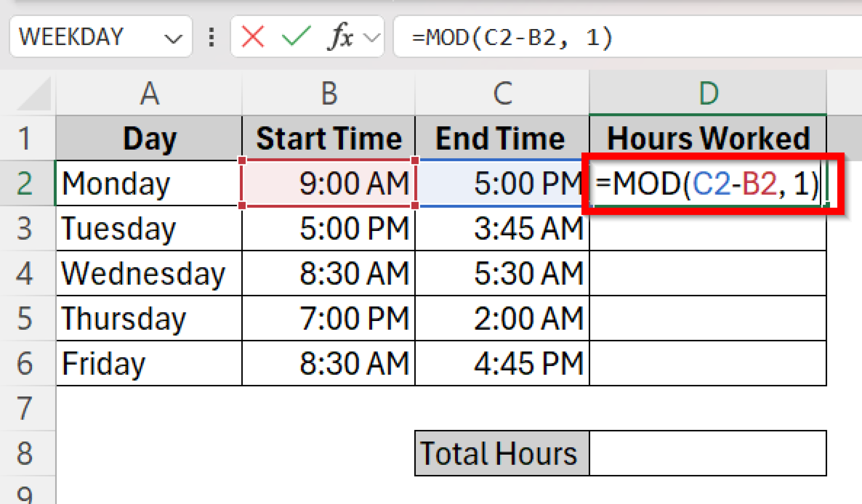Click the formula bar showing =MOD(C2-B2, 1)
Viewport: 862px width, 504px height.
pos(505,37)
